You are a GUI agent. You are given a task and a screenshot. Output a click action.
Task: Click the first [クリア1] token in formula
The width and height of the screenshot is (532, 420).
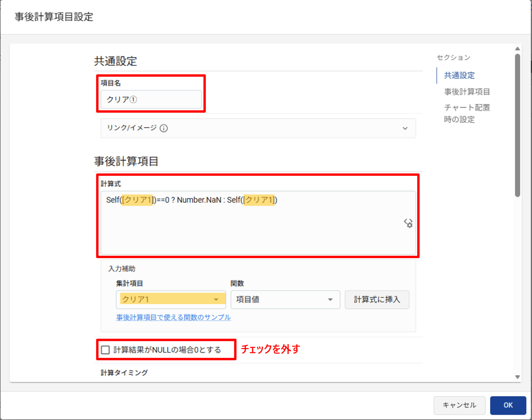coord(137,200)
